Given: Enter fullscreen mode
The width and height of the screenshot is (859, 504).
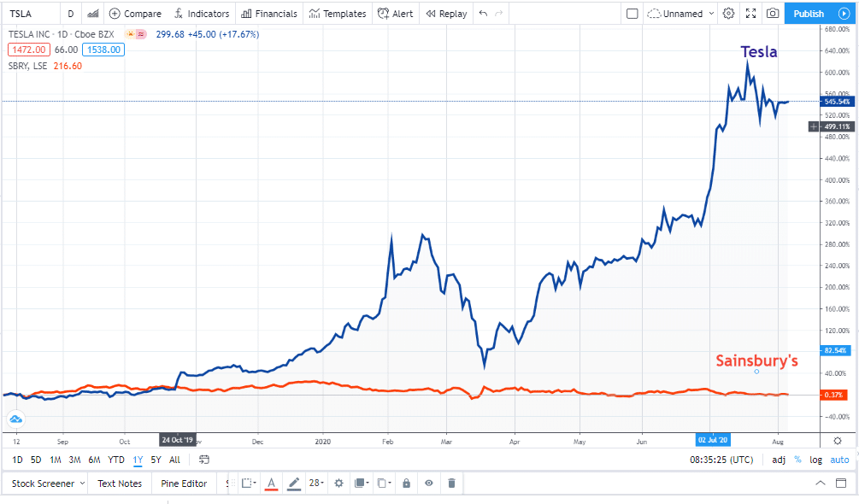Looking at the screenshot, I should point(750,14).
